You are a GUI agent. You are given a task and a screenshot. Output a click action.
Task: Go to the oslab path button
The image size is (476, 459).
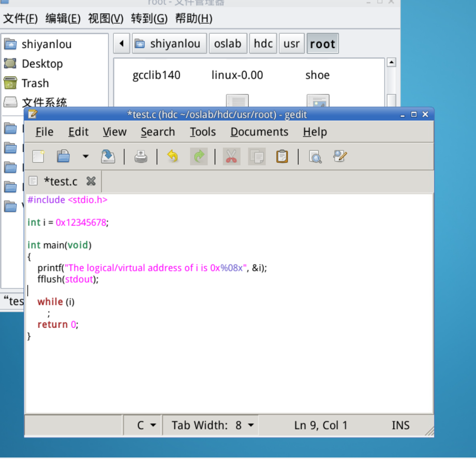[x=228, y=44]
